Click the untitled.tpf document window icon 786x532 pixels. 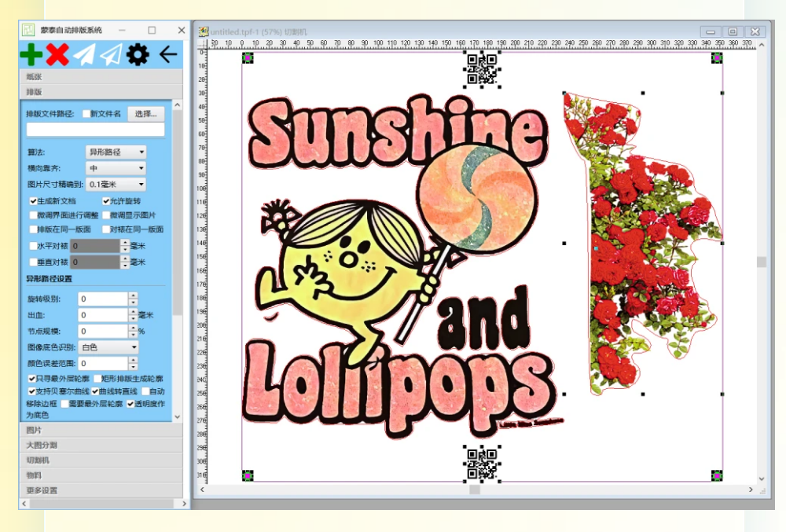204,31
